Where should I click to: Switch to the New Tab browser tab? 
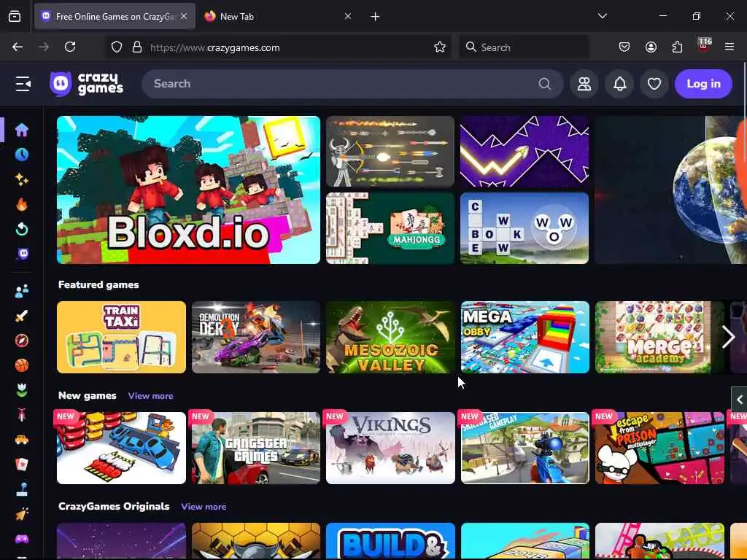pos(276,17)
